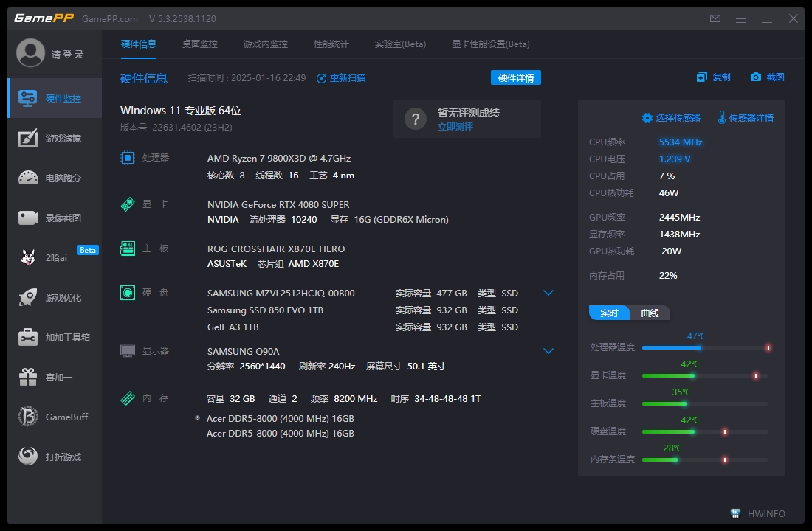Screen dimensions: 812x531
Task: Open 选择传感器 sensor selection
Action: click(x=671, y=118)
